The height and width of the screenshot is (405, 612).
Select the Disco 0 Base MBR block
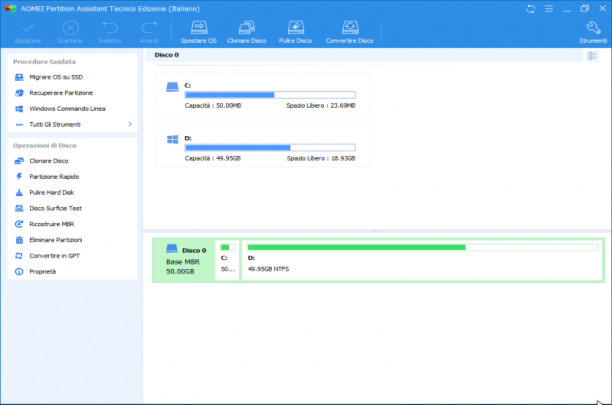[184, 260]
